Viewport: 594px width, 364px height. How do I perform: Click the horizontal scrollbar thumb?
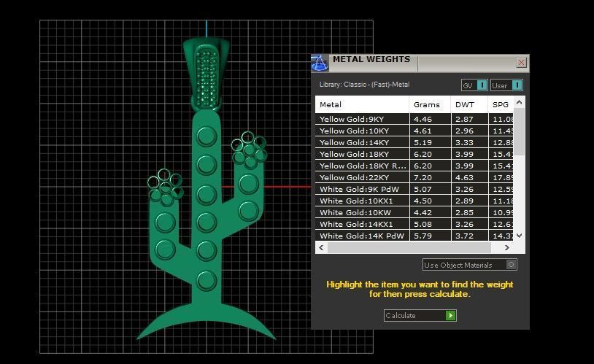(x=409, y=248)
